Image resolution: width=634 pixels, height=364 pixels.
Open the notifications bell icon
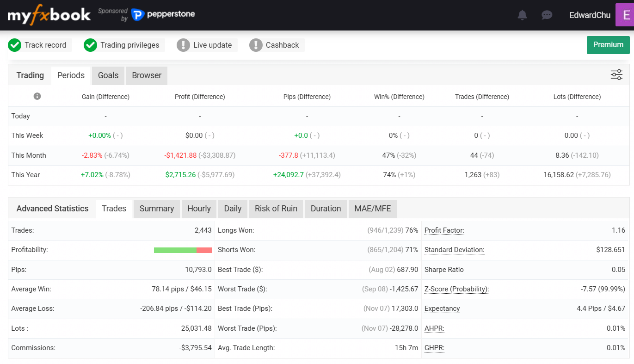click(x=522, y=15)
